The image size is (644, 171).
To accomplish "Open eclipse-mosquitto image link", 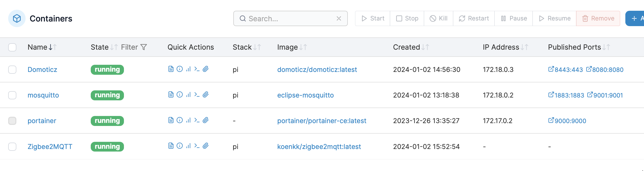I will pos(305,95).
